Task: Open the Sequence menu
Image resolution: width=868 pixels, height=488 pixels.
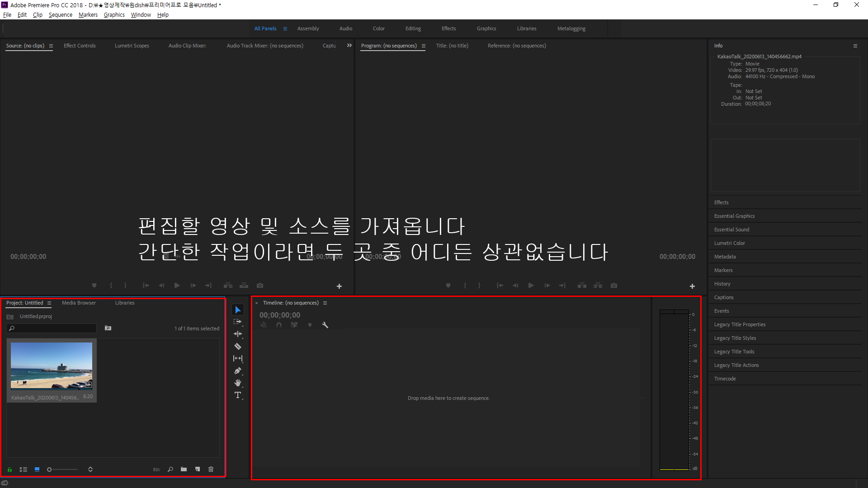Action: coord(61,15)
